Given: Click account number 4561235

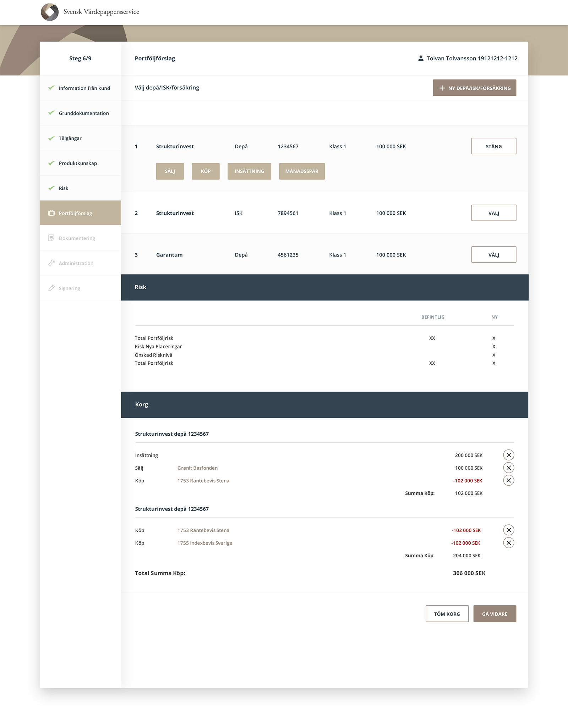Looking at the screenshot, I should click(x=288, y=255).
